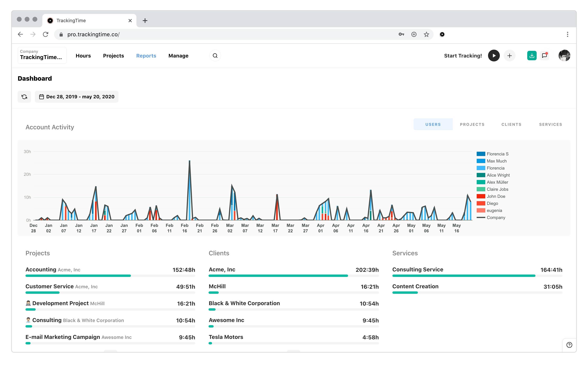The height and width of the screenshot is (365, 588).
Task: Click the Start Tracking! label
Action: tap(463, 56)
